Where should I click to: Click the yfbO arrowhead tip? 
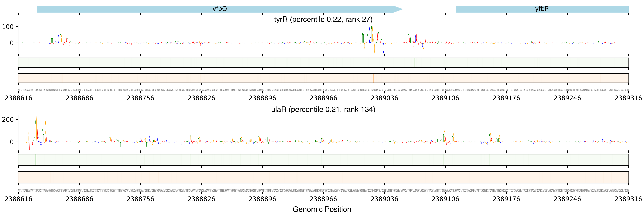[x=401, y=9]
